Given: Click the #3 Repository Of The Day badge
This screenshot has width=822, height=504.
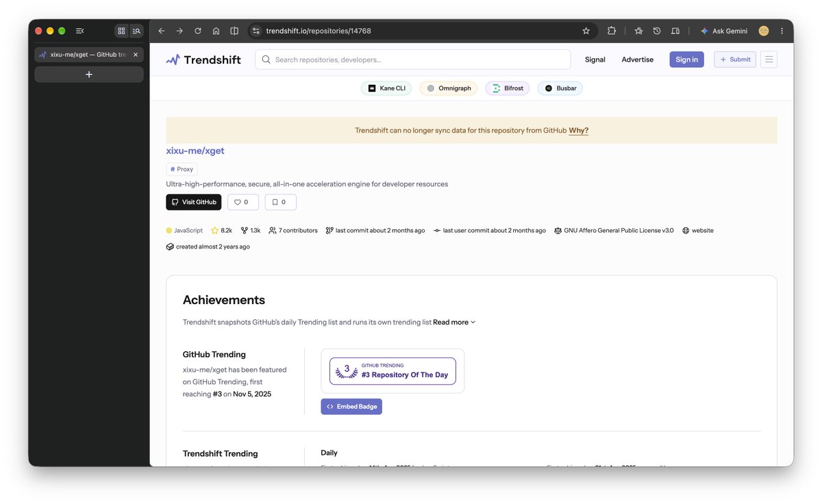Looking at the screenshot, I should click(393, 371).
